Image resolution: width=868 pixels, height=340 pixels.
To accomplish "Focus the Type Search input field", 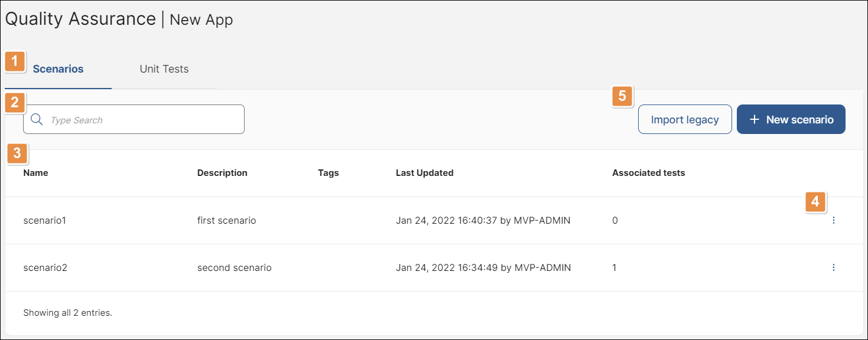I will [134, 120].
